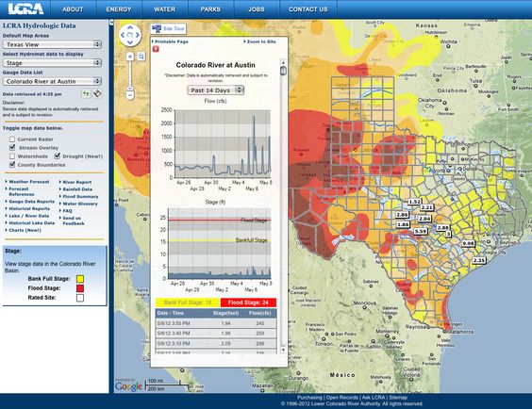Open the CONTACT US menu
The width and height of the screenshot is (532, 409).
pyautogui.click(x=308, y=9)
